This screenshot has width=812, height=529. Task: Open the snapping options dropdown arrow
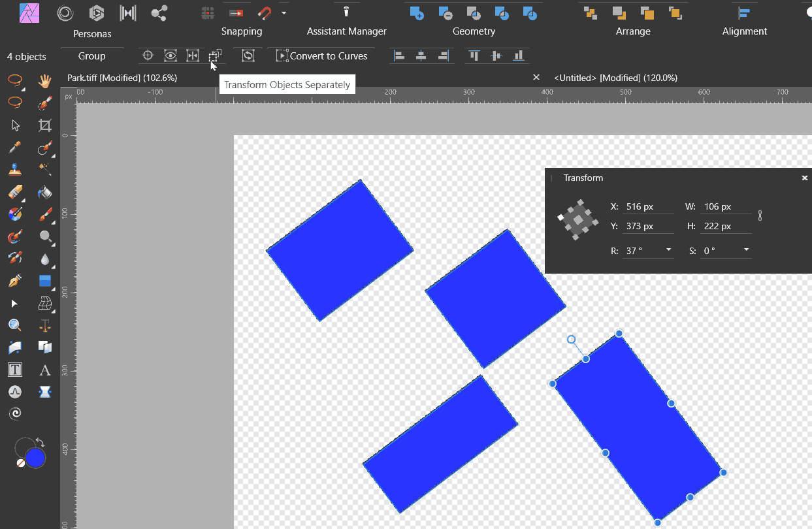[284, 12]
